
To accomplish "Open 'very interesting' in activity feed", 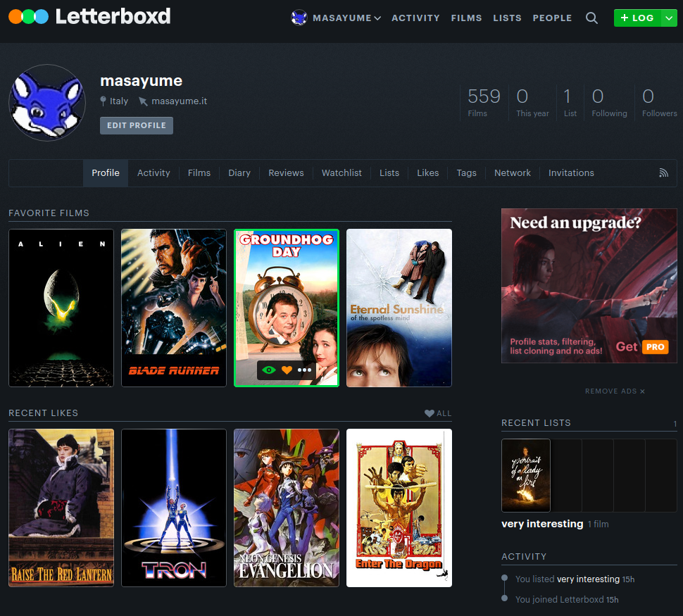I will (588, 579).
